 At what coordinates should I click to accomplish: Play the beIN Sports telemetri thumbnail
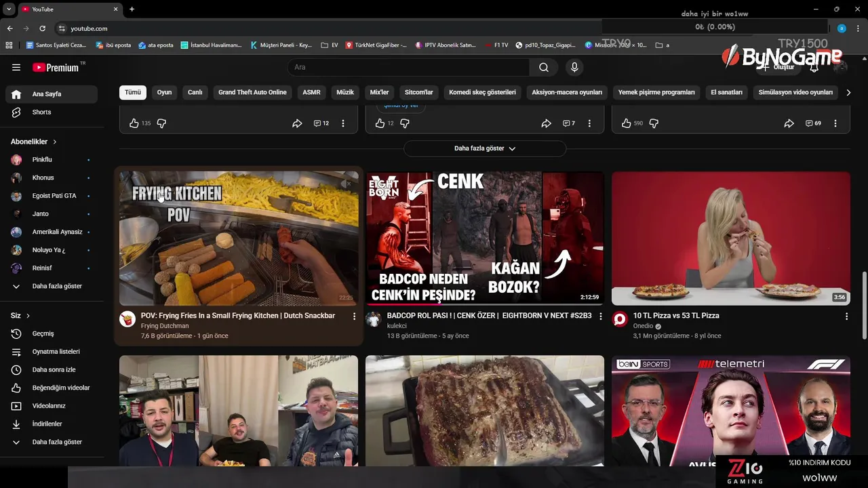731,411
